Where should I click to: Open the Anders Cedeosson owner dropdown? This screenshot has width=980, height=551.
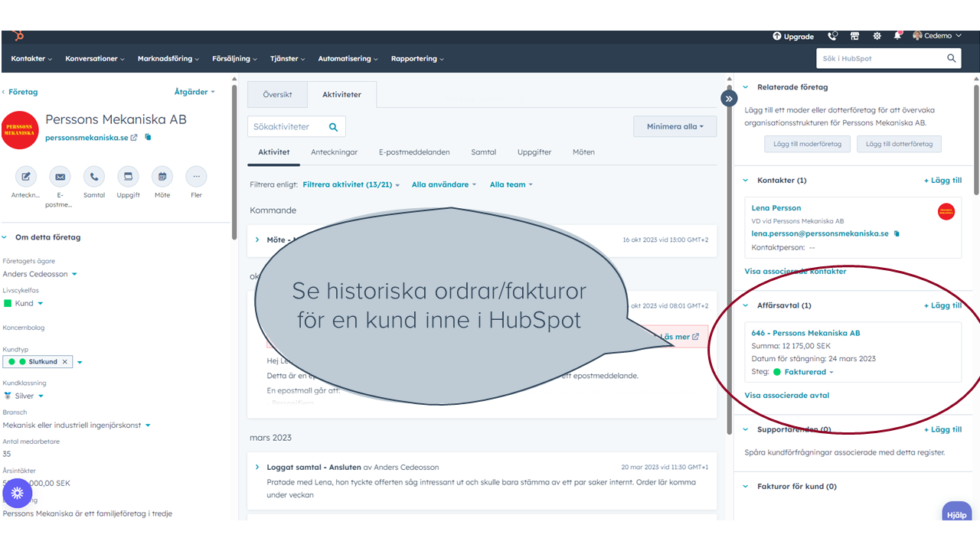pyautogui.click(x=40, y=274)
